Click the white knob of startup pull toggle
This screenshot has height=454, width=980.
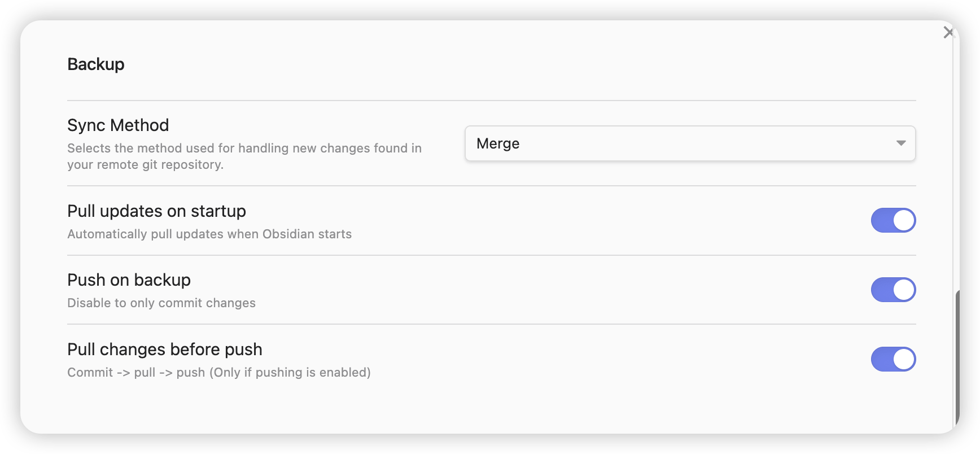[x=904, y=220]
